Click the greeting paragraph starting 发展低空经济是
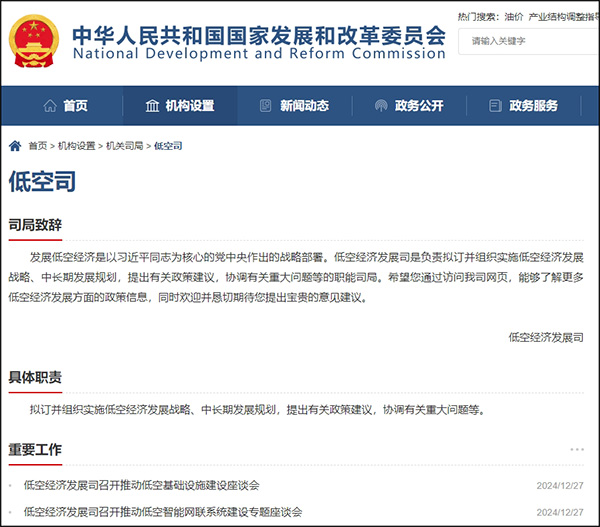Viewport: 600px width, 527px height. pyautogui.click(x=296, y=277)
